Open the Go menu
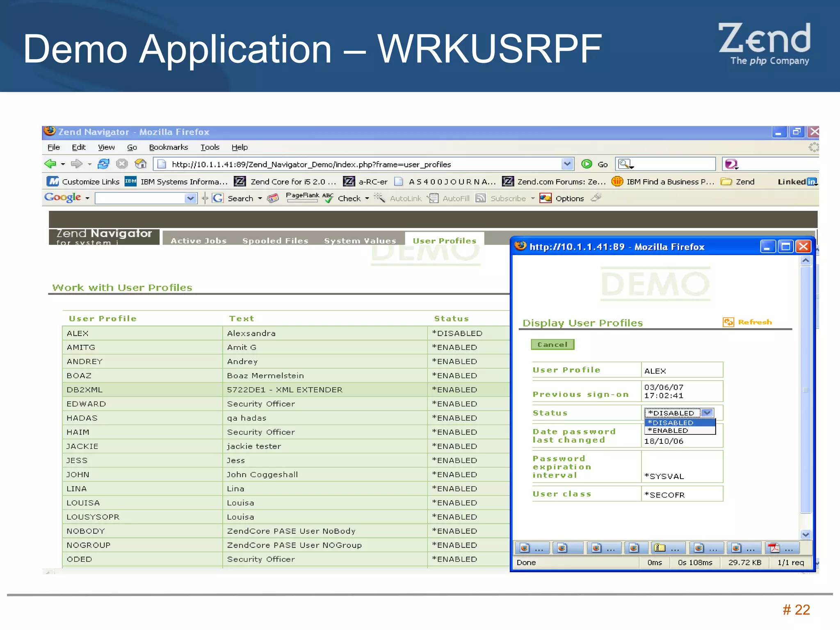The height and width of the screenshot is (630, 840). [x=132, y=147]
